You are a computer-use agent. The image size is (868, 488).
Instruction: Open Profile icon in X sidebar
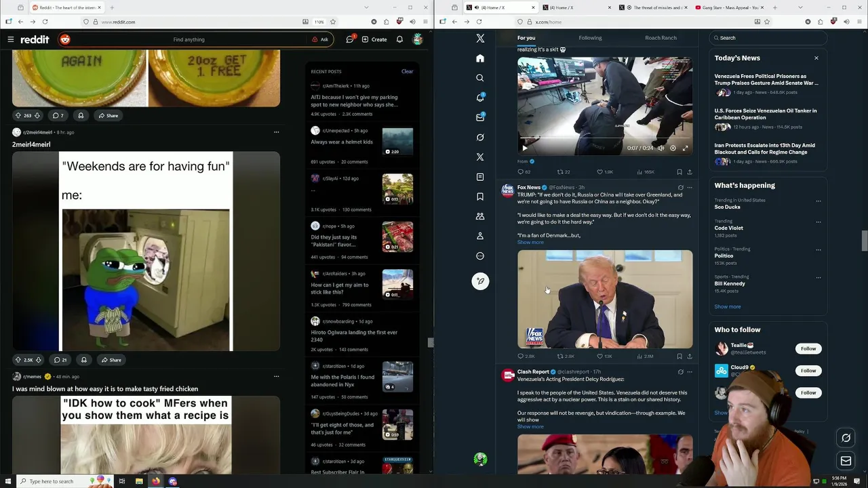480,236
